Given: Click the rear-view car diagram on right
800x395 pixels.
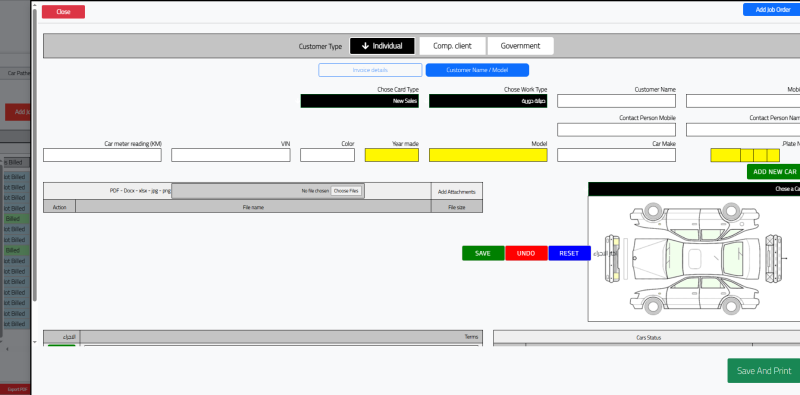Looking at the screenshot, I should (x=774, y=258).
